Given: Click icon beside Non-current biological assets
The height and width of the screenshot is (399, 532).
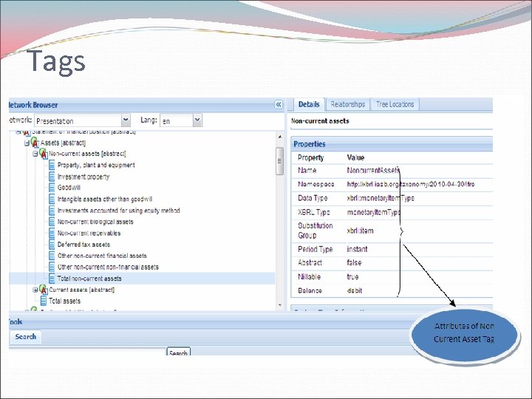Looking at the screenshot, I should [52, 222].
